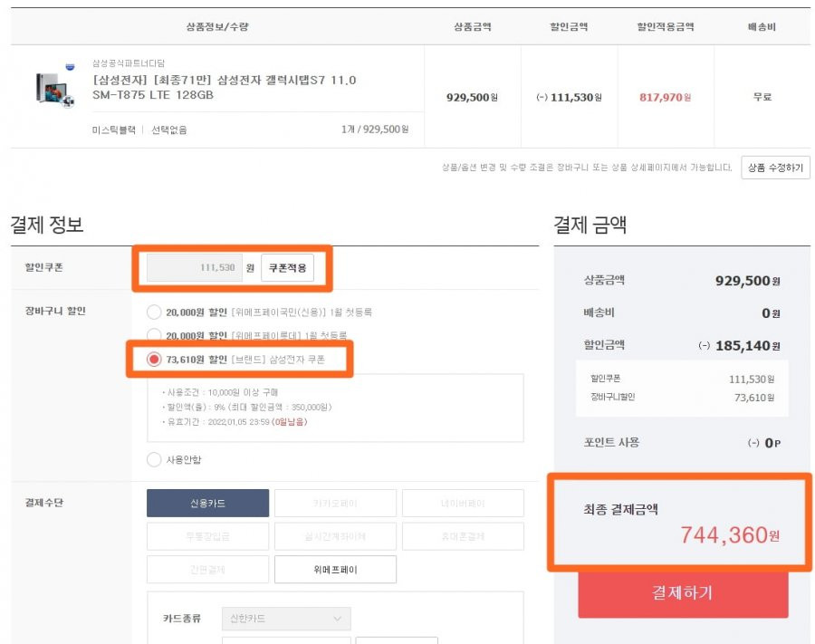Focus the 할인쿠폰 amount input field
This screenshot has width=815, height=644.
coord(195,268)
